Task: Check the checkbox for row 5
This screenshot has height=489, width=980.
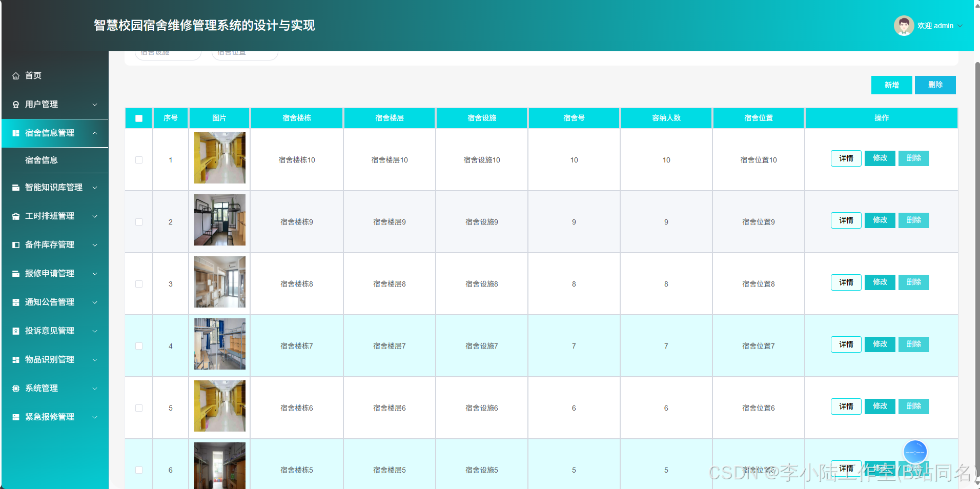Action: tap(139, 408)
